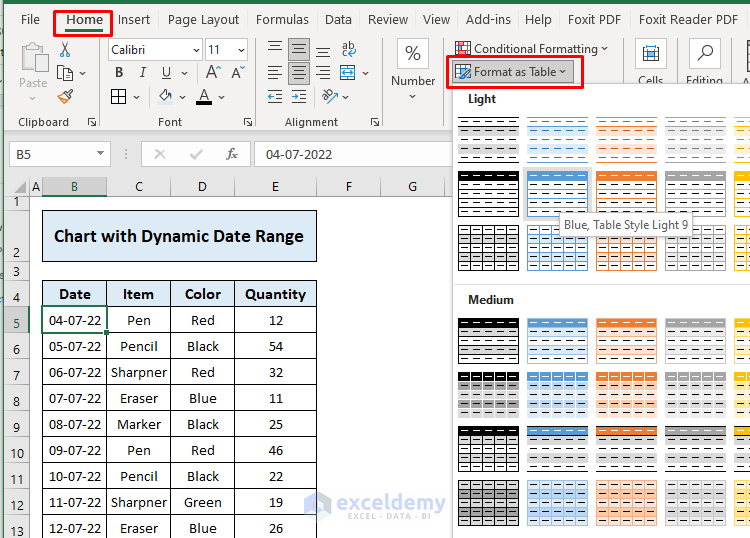
Task: Click the Conditional Formatting button
Action: coord(531,48)
